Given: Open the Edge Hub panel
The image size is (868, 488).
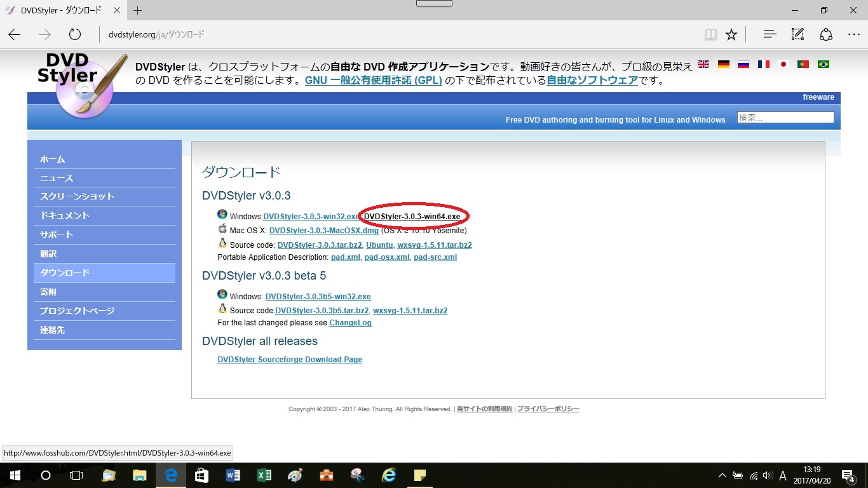Looking at the screenshot, I should (x=770, y=34).
